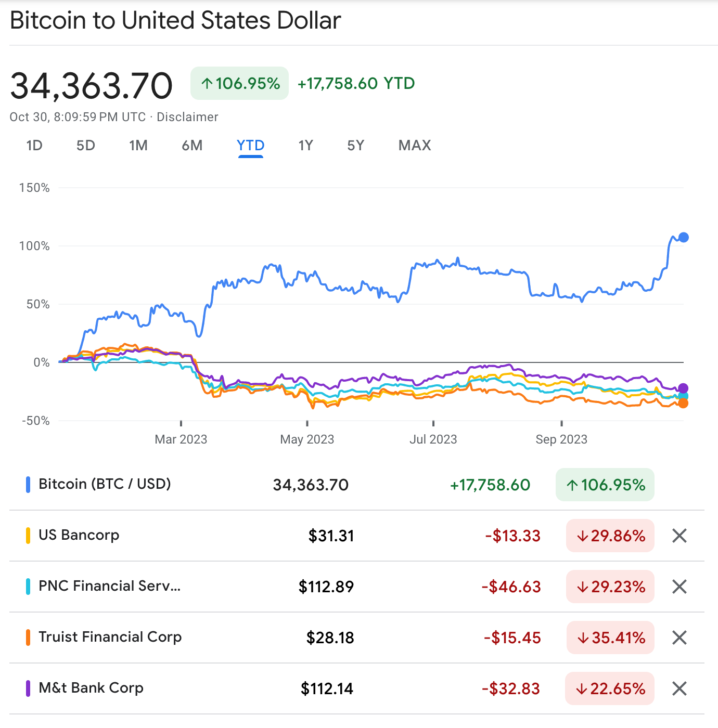718x728 pixels.
Task: Select the 5Y range tab
Action: (x=356, y=146)
